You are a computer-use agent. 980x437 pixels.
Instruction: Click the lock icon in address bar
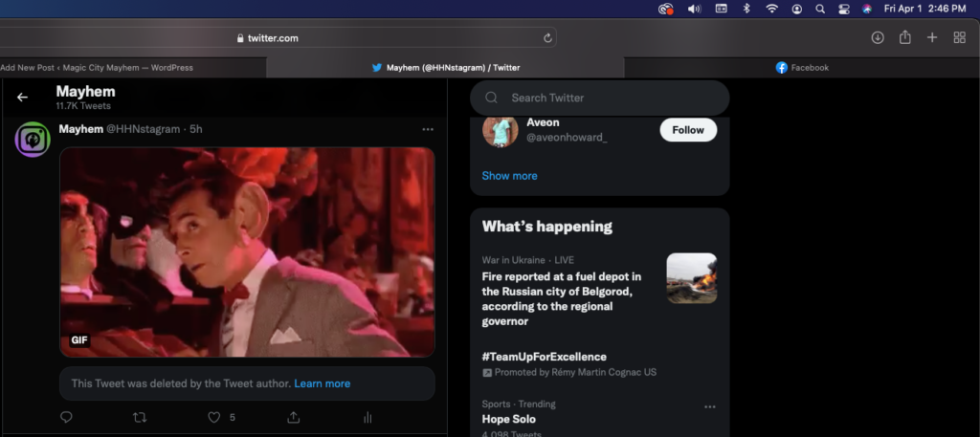(240, 38)
